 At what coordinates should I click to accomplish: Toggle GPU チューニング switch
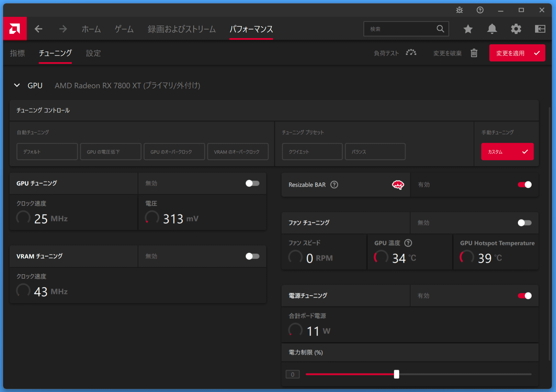(252, 183)
